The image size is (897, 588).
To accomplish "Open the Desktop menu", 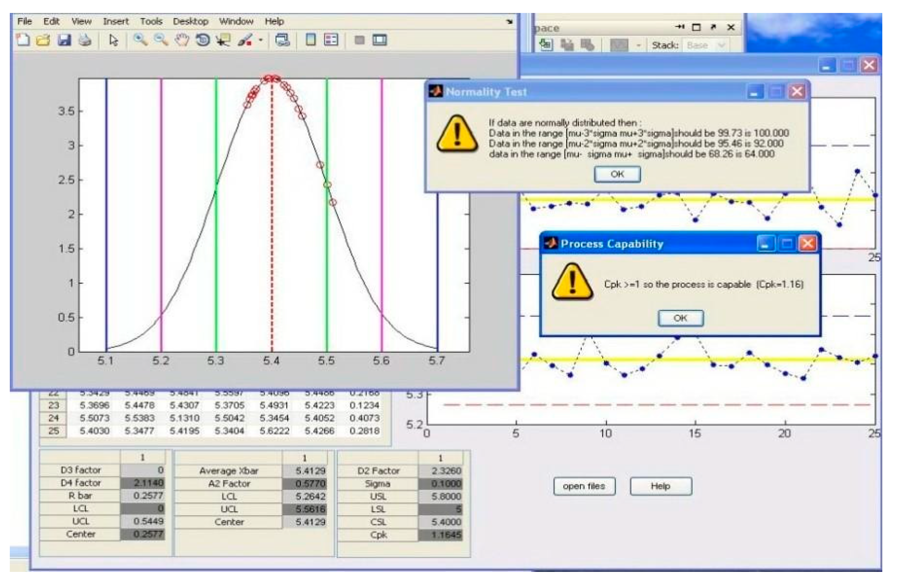I will (x=191, y=21).
